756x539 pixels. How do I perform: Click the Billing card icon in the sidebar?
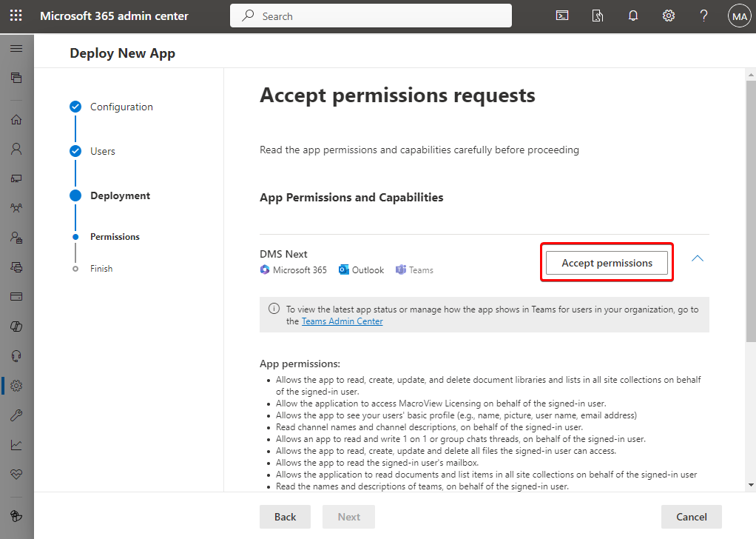click(16, 296)
